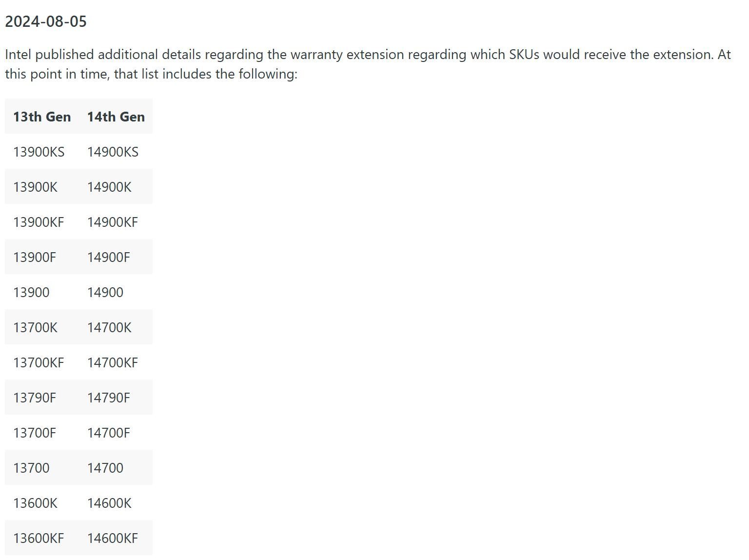Click the 14900KF cell

click(x=113, y=222)
